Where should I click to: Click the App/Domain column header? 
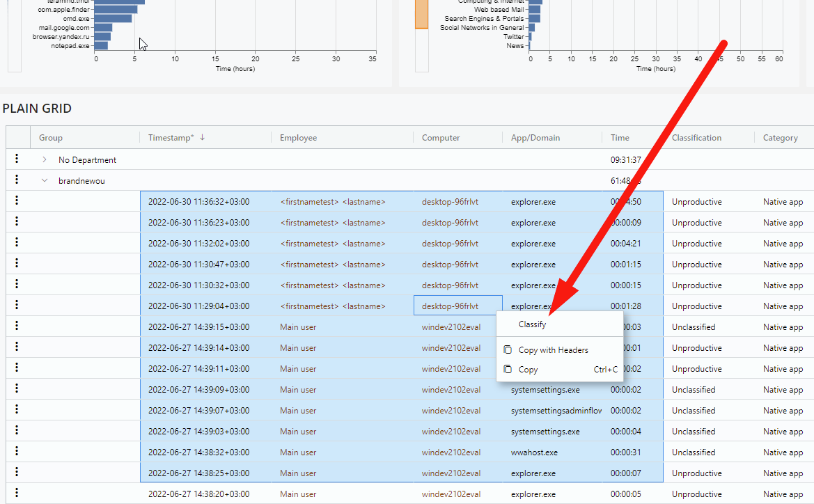535,138
